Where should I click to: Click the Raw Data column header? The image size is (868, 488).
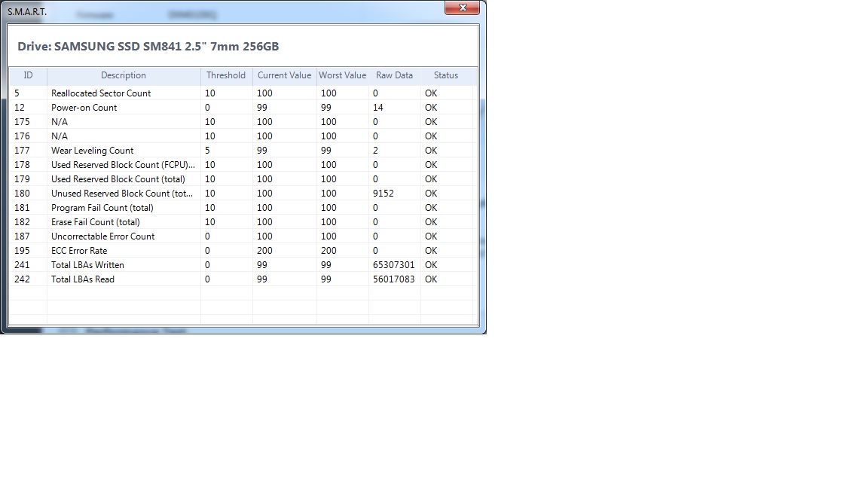[394, 76]
